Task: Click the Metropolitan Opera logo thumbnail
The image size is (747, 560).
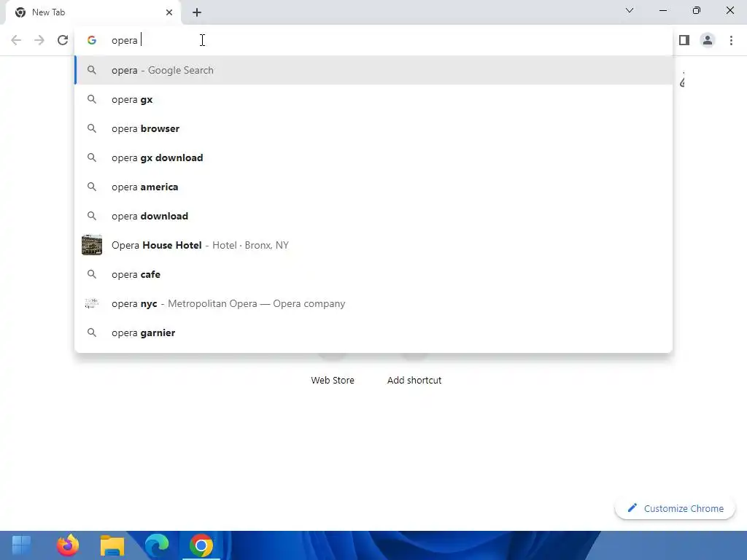Action: (92, 303)
